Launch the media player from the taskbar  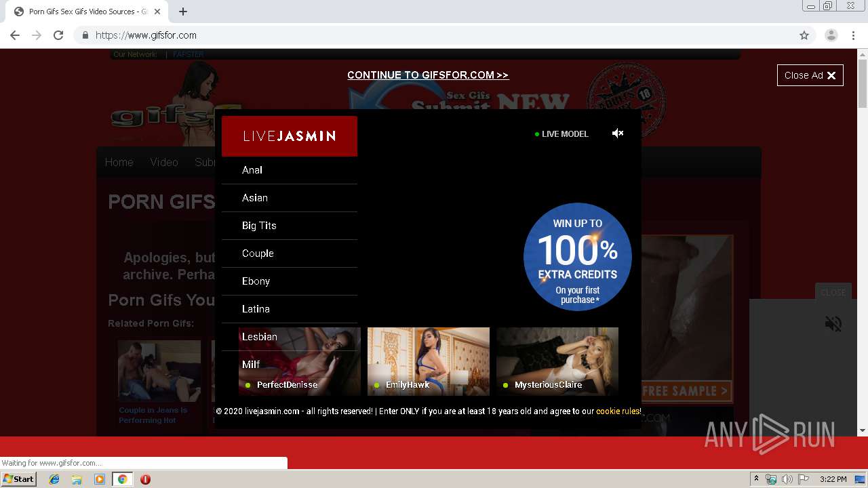point(100,479)
